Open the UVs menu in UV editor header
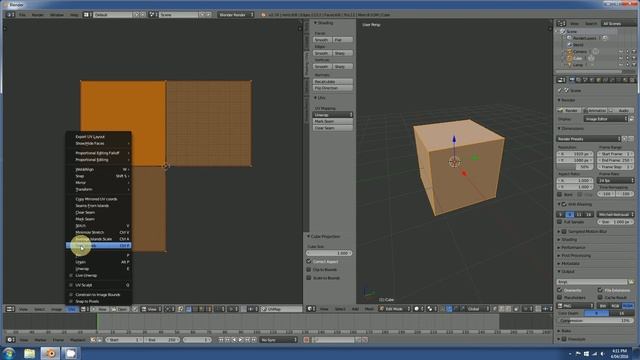This screenshot has width=640, height=360. click(x=72, y=309)
